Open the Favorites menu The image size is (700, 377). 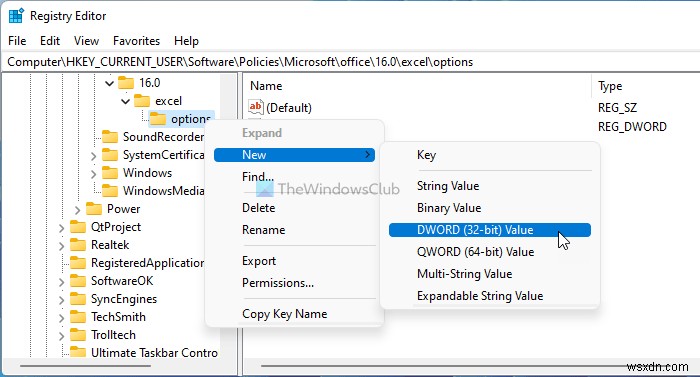[x=136, y=41]
